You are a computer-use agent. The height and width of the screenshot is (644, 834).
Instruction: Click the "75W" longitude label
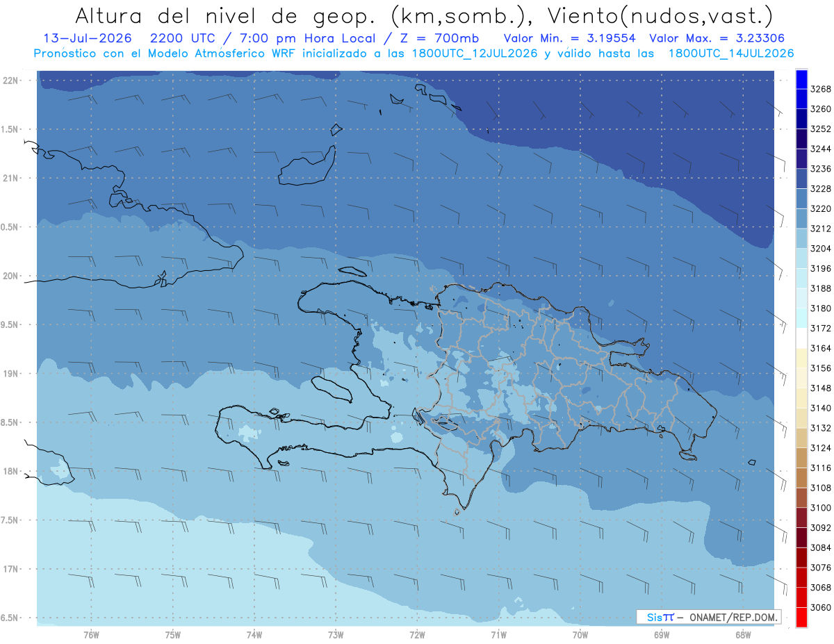pos(172,634)
